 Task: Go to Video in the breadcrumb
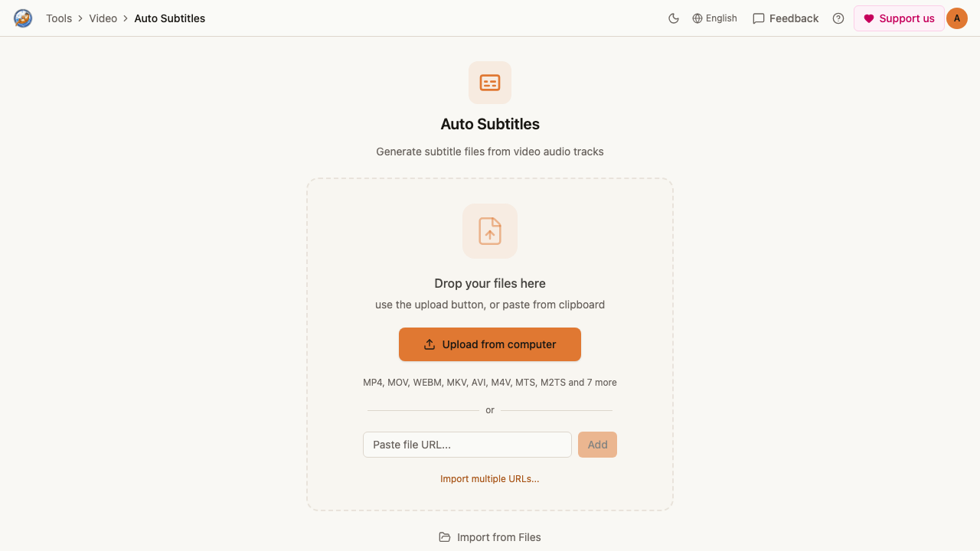pos(103,18)
